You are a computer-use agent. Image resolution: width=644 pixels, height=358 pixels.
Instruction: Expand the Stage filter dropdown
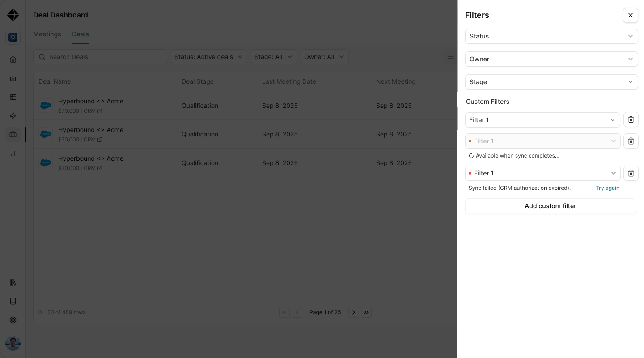point(551,82)
